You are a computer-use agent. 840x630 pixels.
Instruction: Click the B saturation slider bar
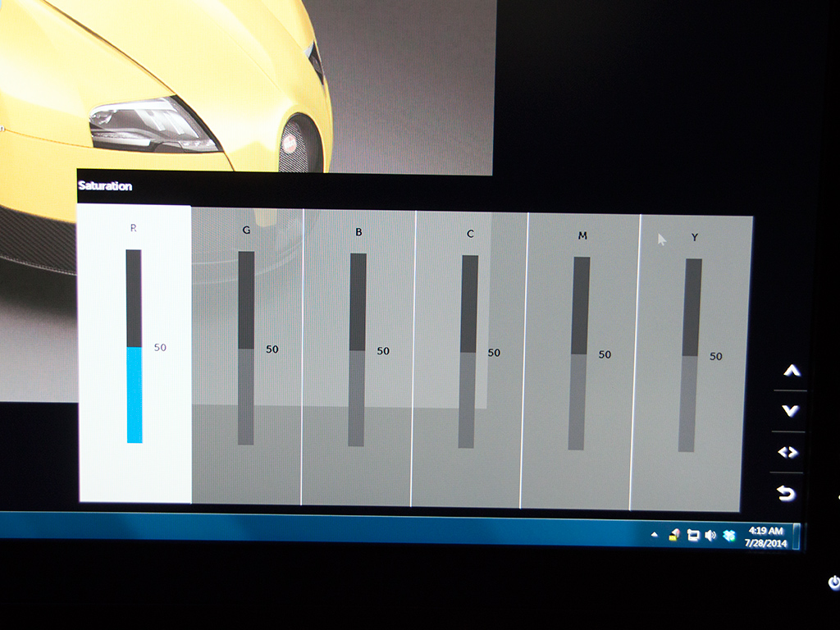pos(358,349)
